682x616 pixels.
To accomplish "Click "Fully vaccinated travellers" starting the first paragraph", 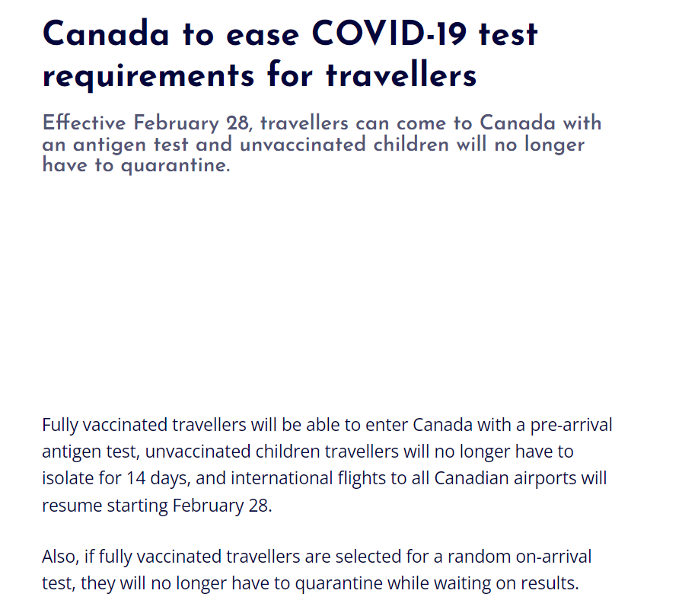I will pyautogui.click(x=144, y=425).
